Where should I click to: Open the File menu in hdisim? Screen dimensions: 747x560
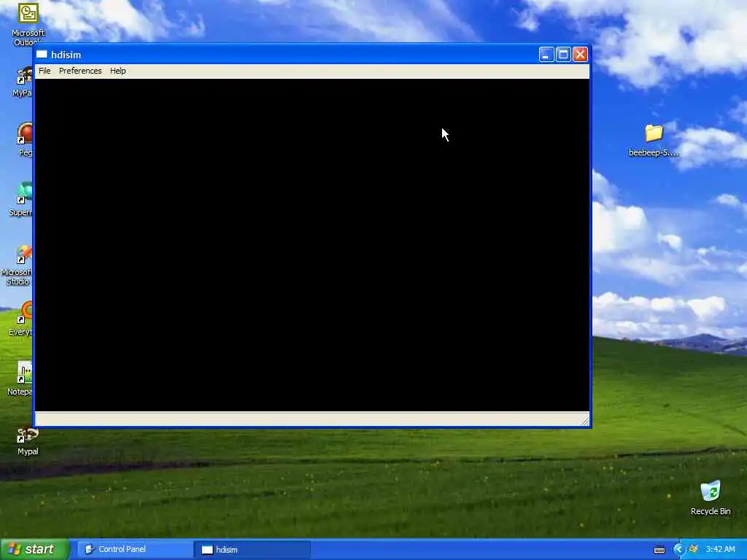pyautogui.click(x=44, y=71)
